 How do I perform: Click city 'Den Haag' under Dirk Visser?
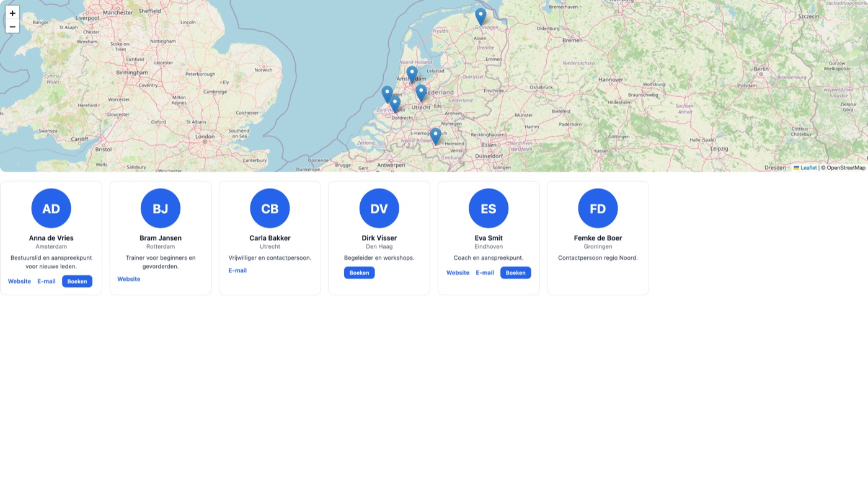[379, 247]
